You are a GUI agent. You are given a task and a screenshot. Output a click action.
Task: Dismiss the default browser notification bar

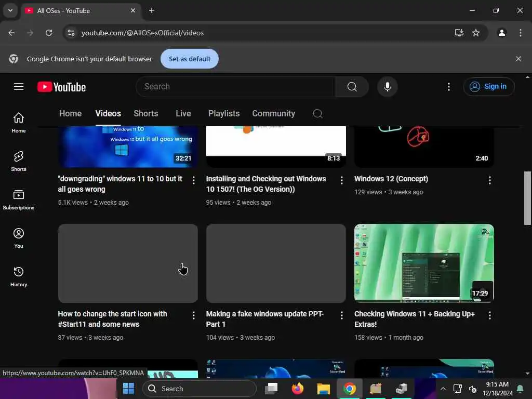(x=518, y=59)
